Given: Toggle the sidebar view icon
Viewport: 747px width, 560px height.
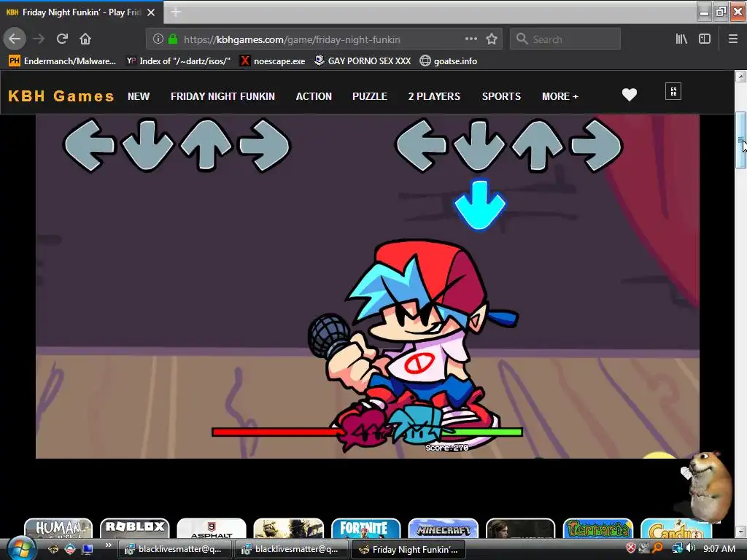Looking at the screenshot, I should [x=705, y=39].
